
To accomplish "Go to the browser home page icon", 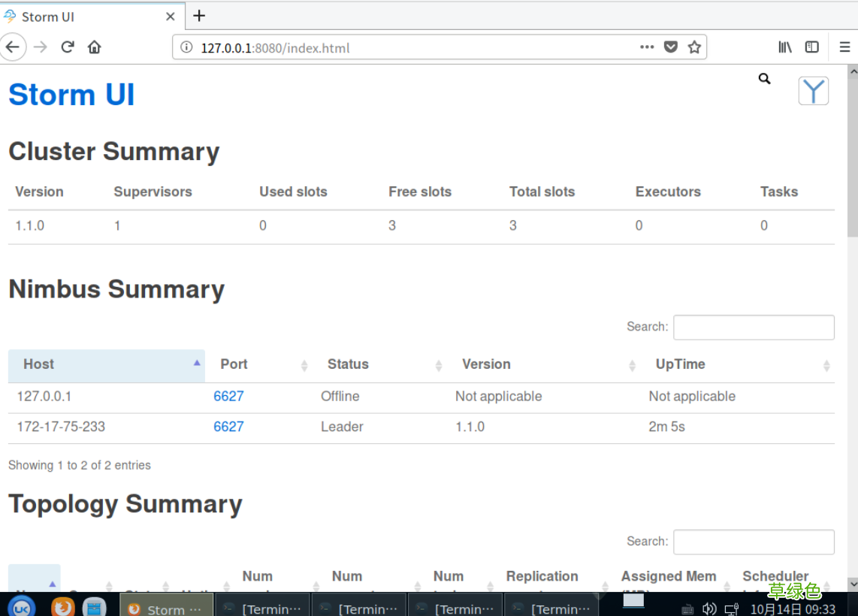I will [94, 47].
